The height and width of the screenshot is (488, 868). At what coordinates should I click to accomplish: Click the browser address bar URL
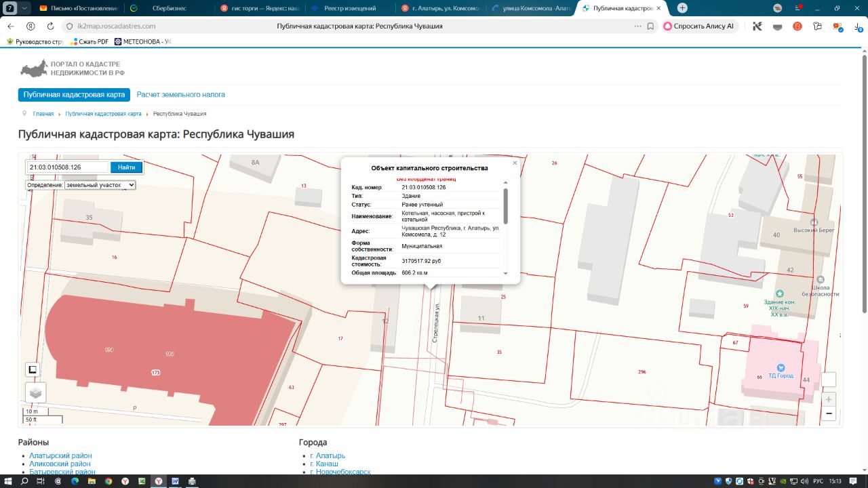[x=117, y=26]
